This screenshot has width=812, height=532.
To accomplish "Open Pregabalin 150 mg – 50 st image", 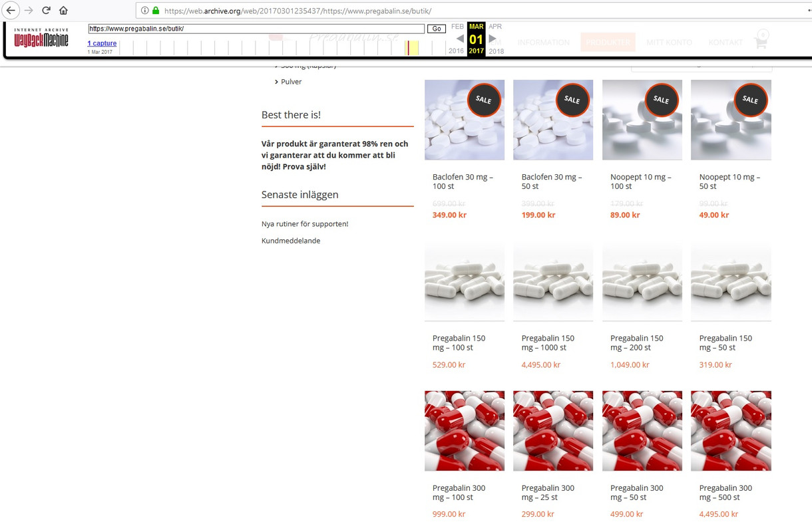I will click(x=731, y=282).
